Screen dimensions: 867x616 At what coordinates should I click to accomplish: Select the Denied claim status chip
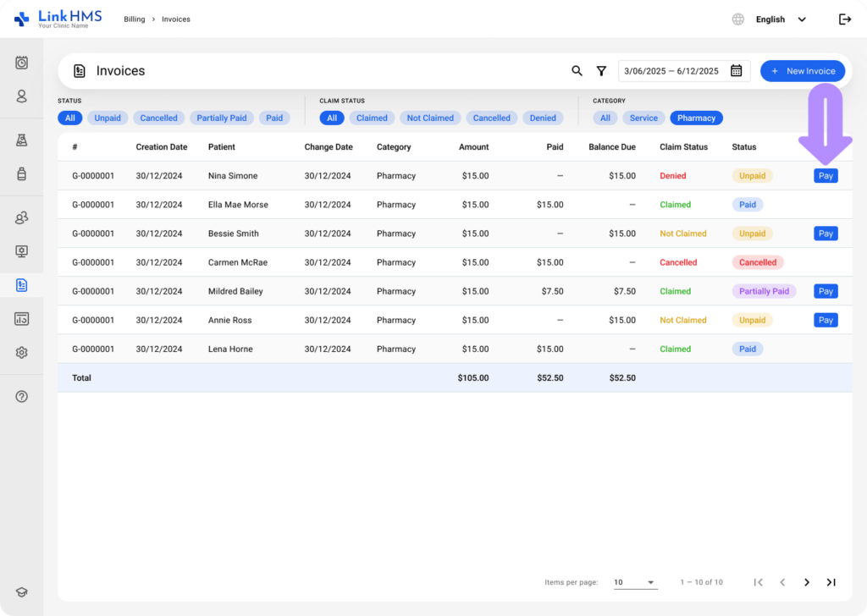[x=543, y=118]
